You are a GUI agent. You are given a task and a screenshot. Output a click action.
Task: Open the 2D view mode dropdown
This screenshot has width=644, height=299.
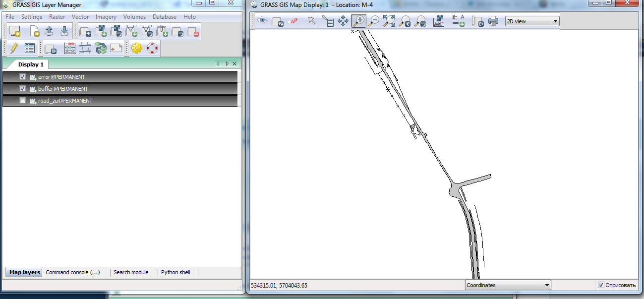[532, 21]
